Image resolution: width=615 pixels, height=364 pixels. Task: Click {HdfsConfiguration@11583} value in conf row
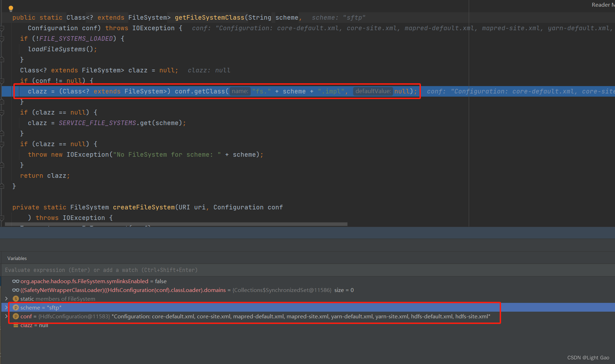coord(74,316)
